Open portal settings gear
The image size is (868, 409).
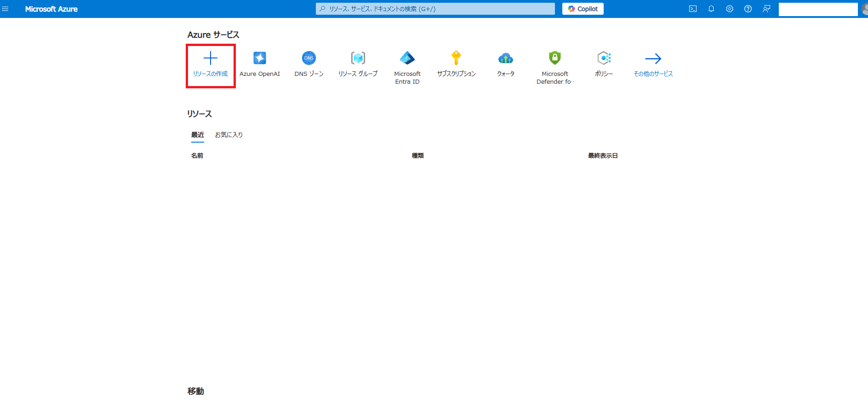[x=730, y=9]
